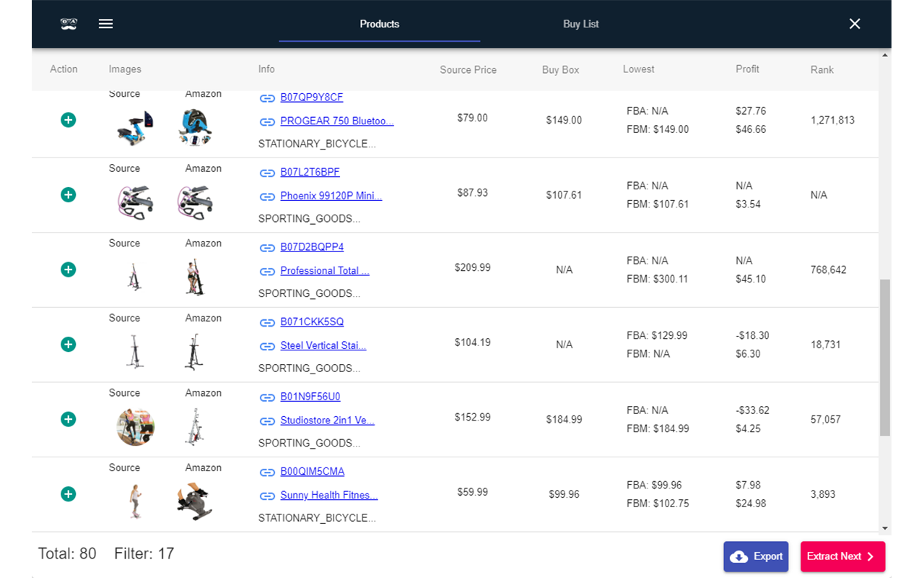The width and height of the screenshot is (924, 578).
Task: Open the Sunny Health Fitness product link
Action: click(329, 495)
